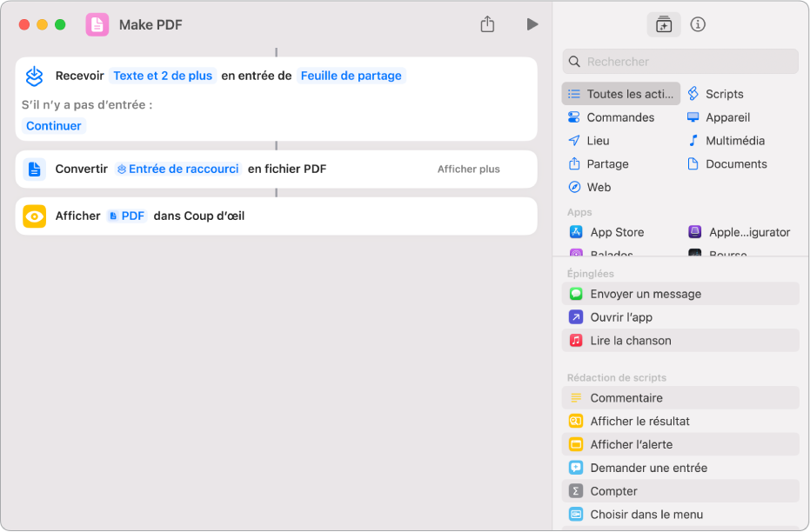Click the PDF variable in Afficher action

(127, 216)
